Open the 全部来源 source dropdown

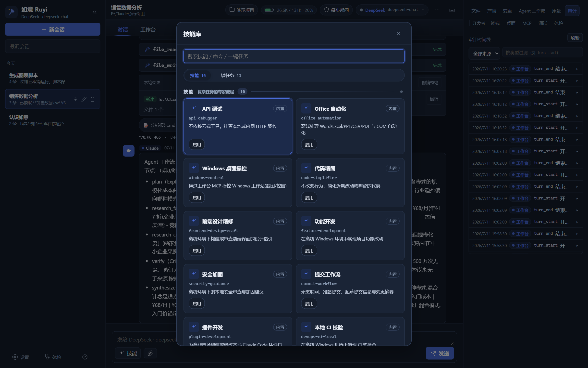click(485, 53)
